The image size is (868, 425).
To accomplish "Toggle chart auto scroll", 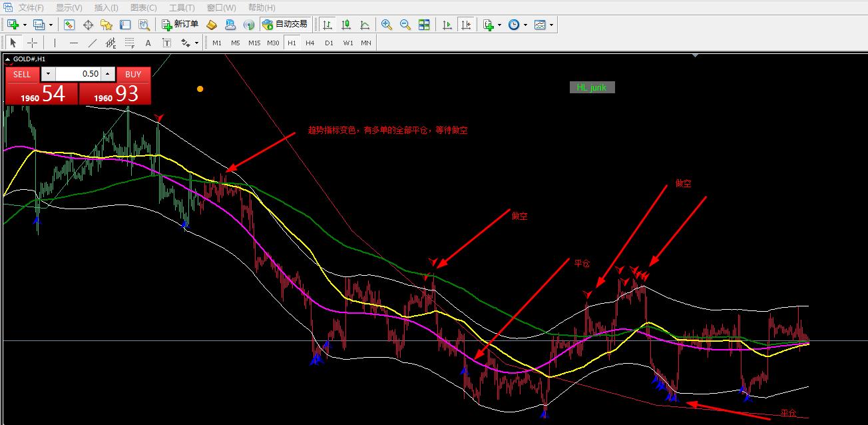I will pyautogui.click(x=447, y=25).
